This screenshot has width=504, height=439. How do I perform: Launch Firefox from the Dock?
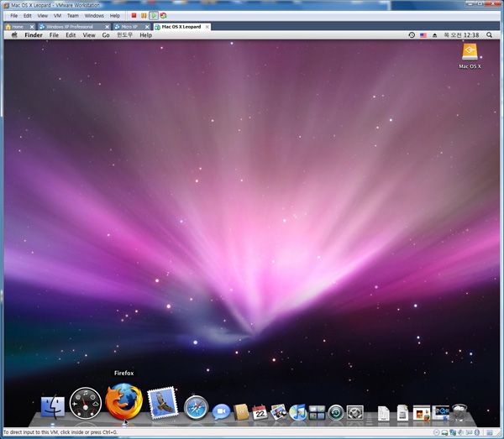124,400
